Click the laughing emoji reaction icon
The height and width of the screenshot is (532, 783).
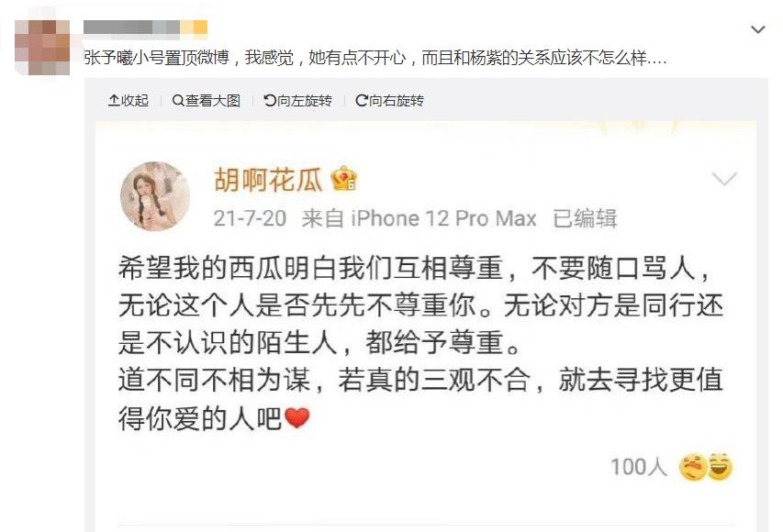720,467
